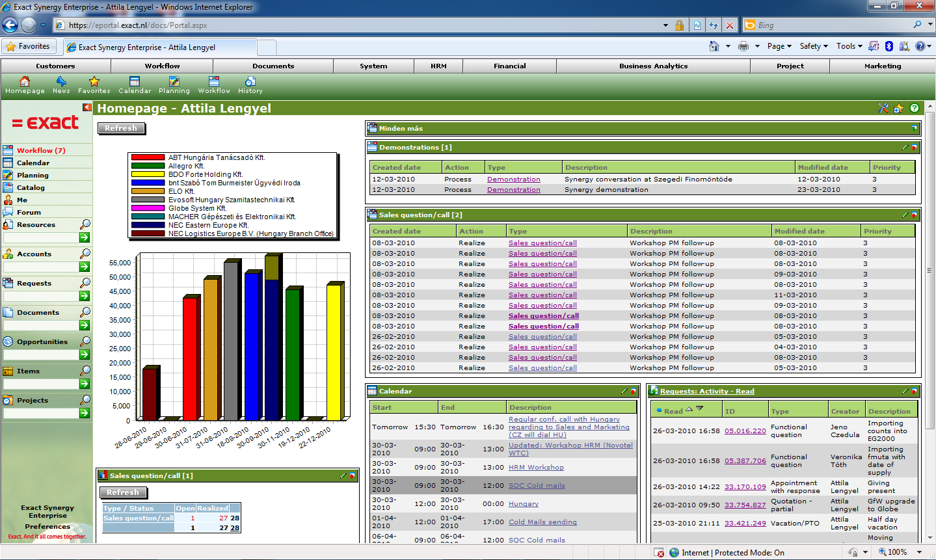The height and width of the screenshot is (560, 936).
Task: Open the System menu
Action: [x=373, y=66]
